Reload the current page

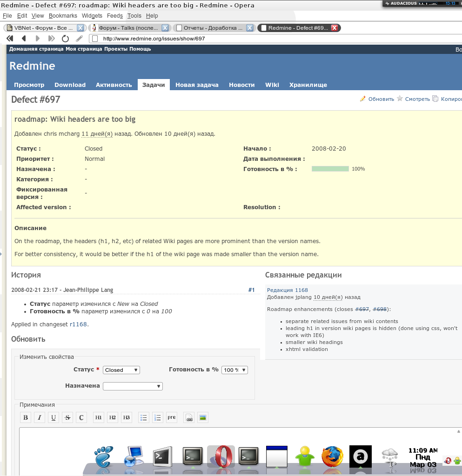(x=65, y=39)
